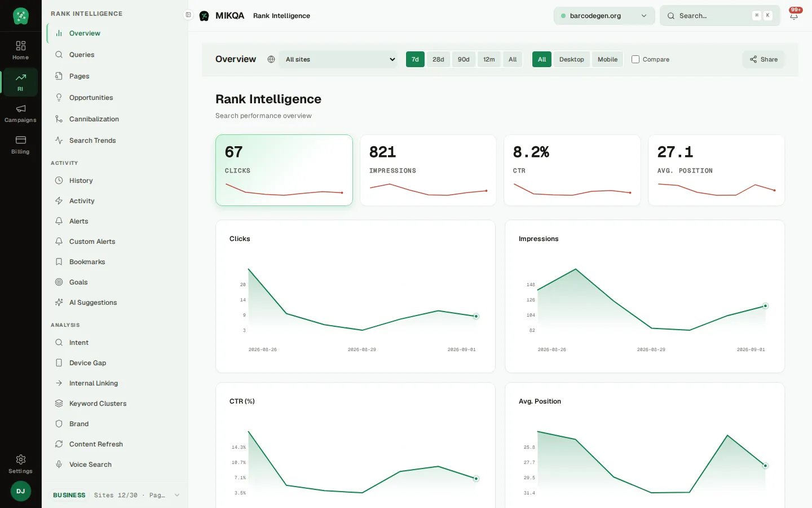Click last data point on Clicks chart

(476, 317)
